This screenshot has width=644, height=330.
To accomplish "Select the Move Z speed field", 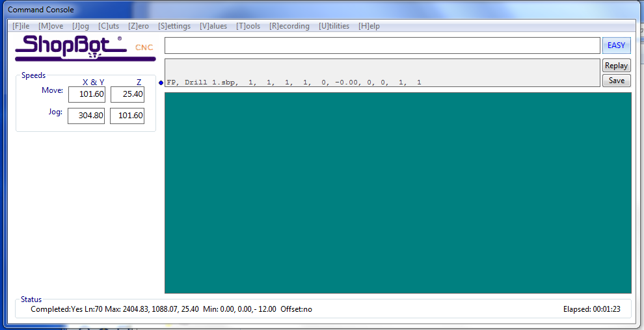I will pos(127,94).
